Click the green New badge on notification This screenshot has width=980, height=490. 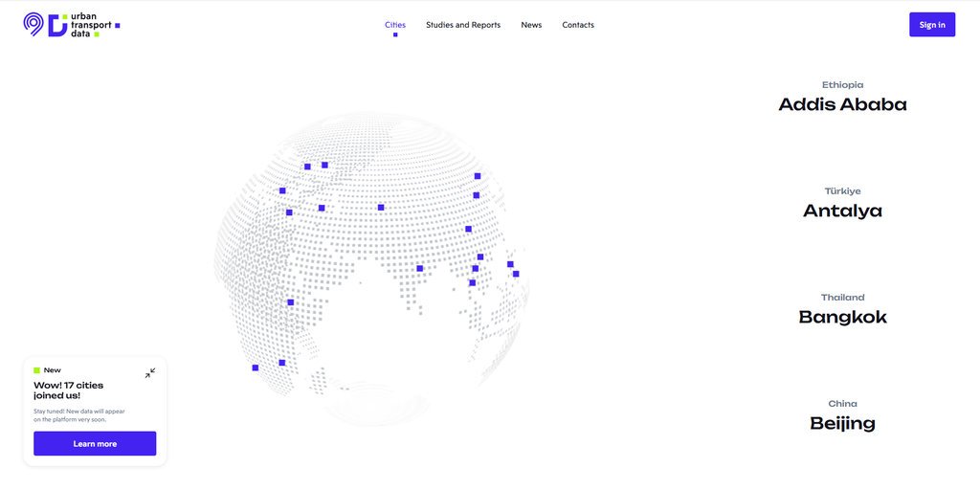47,370
